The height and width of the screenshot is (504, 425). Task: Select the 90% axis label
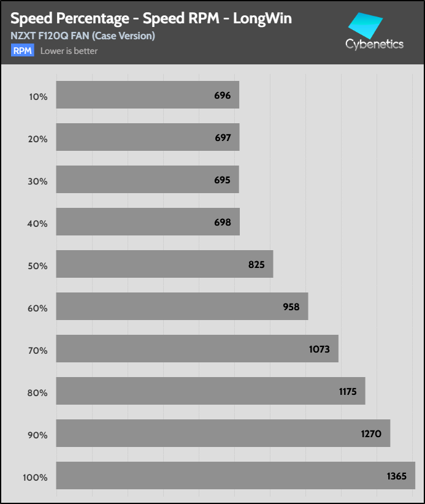37,435
